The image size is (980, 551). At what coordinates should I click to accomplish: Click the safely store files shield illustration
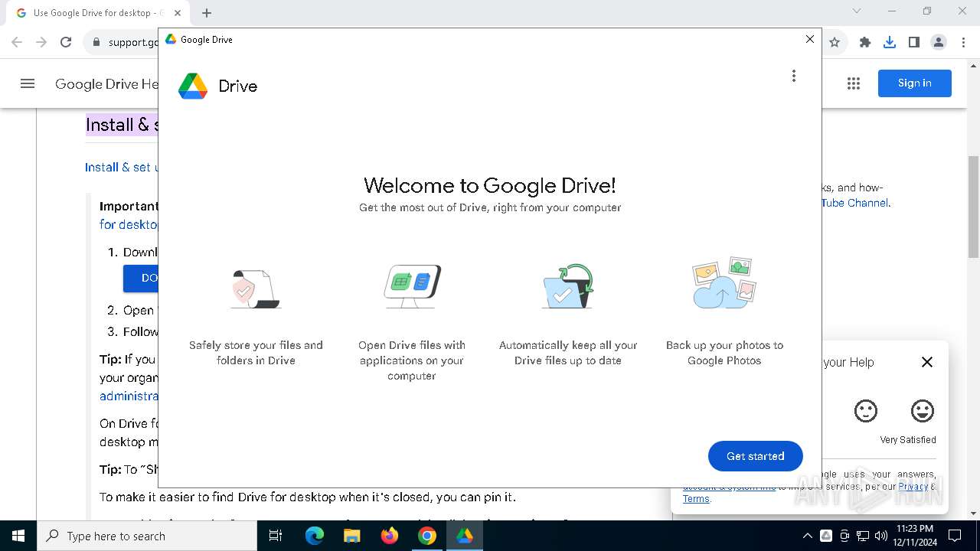[x=256, y=288]
